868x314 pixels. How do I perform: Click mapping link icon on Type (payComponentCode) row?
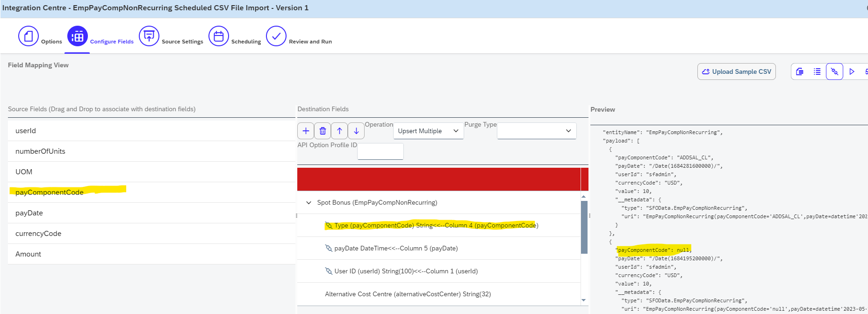[x=329, y=226]
